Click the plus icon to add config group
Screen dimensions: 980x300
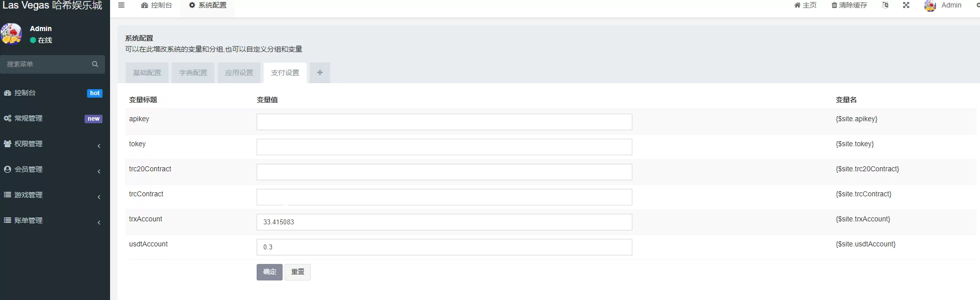pyautogui.click(x=320, y=73)
